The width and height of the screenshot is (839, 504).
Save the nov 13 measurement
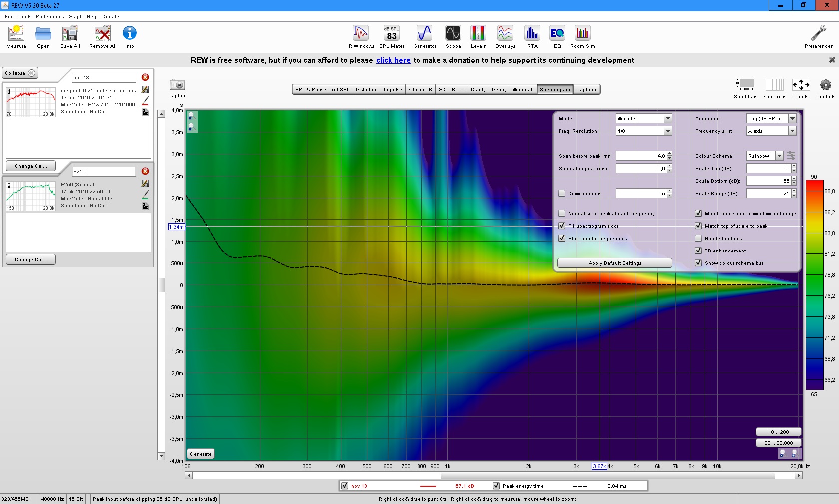coord(145,89)
